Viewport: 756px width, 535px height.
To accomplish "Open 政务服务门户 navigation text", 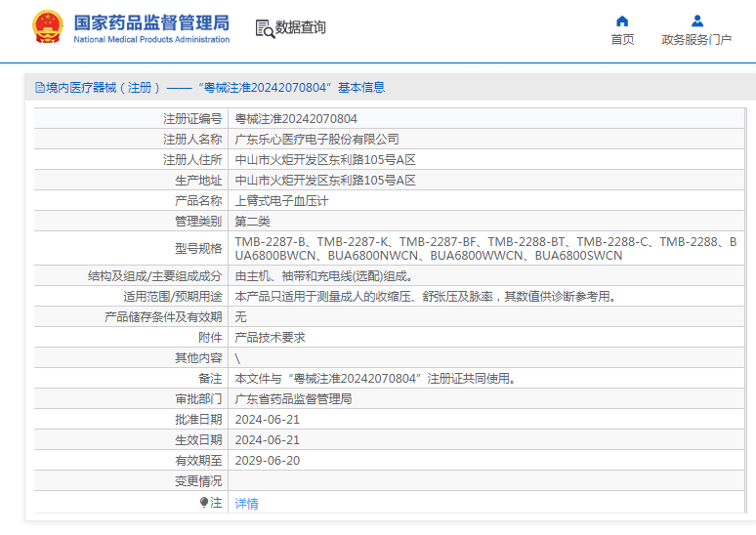I will coord(696,39).
